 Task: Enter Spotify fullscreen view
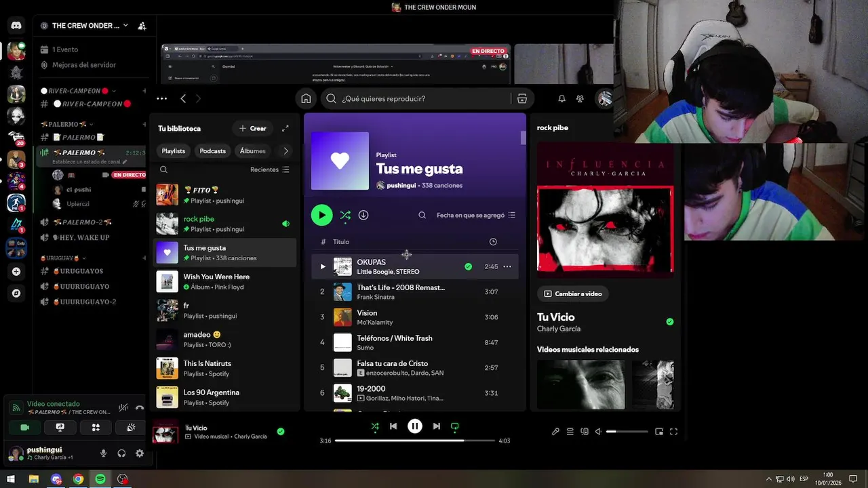[673, 432]
